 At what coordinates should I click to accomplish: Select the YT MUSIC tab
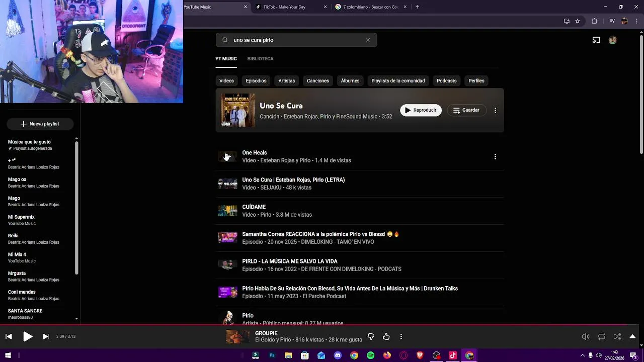(x=226, y=59)
